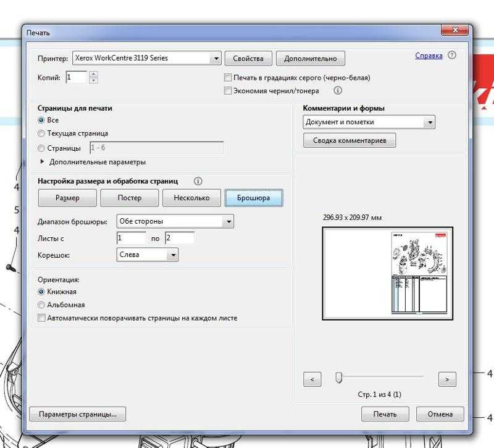Open Параметры страницы settings
The height and width of the screenshot is (448, 494).
[x=78, y=414]
